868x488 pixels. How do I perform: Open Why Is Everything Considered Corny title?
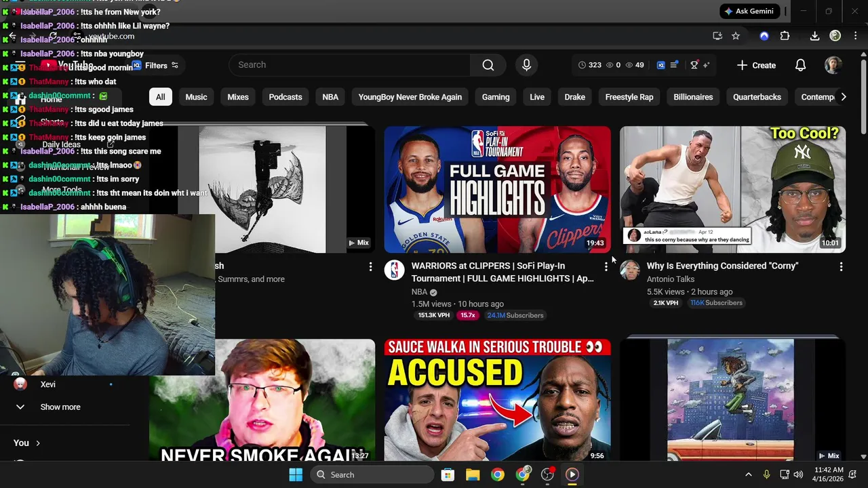[x=722, y=266]
